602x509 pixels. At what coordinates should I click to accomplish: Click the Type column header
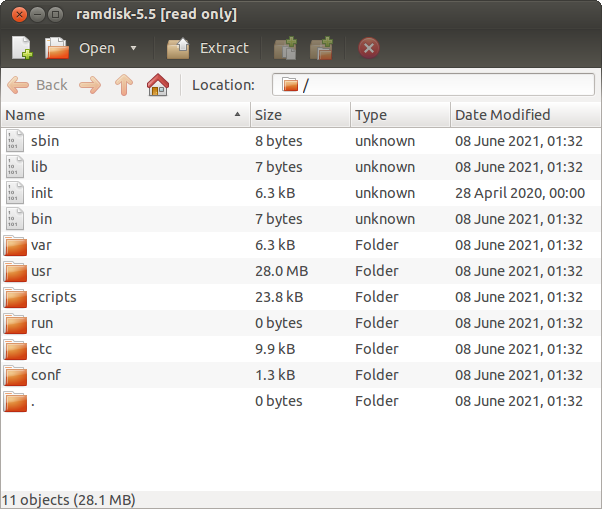(x=399, y=115)
